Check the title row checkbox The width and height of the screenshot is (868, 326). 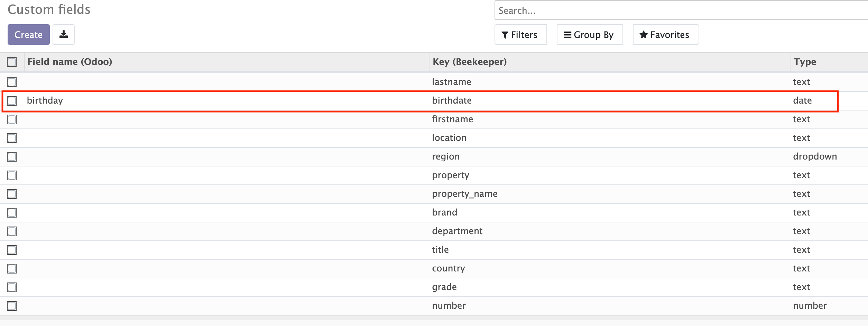[12, 250]
